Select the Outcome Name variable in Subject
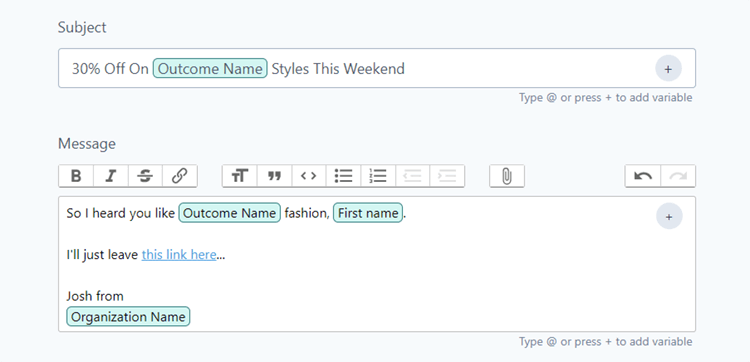This screenshot has height=362, width=750. pyautogui.click(x=210, y=69)
